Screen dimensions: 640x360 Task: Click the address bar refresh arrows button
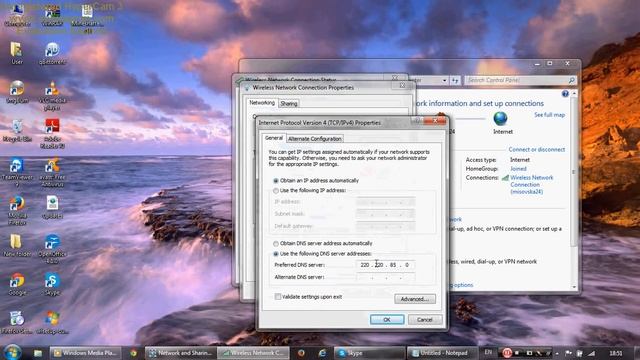click(455, 80)
